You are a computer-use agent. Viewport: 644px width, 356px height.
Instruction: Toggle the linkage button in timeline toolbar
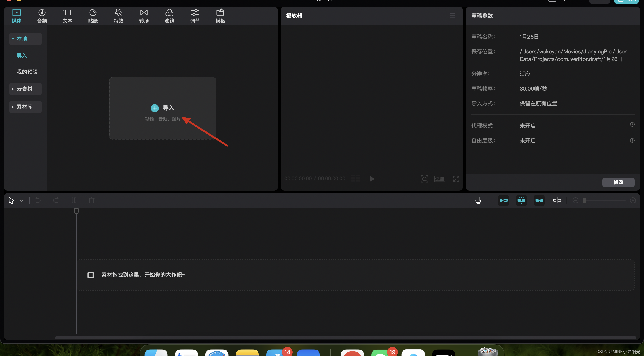[x=539, y=200]
